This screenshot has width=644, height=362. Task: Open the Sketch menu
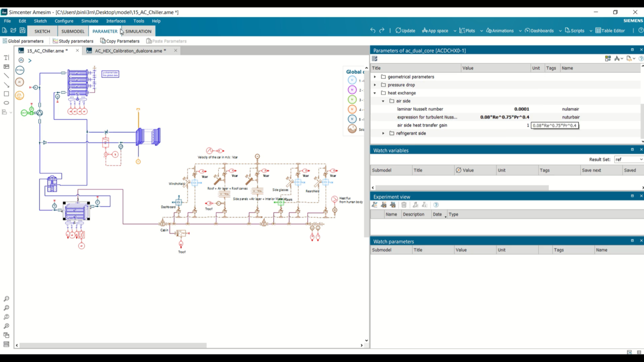pyautogui.click(x=40, y=21)
